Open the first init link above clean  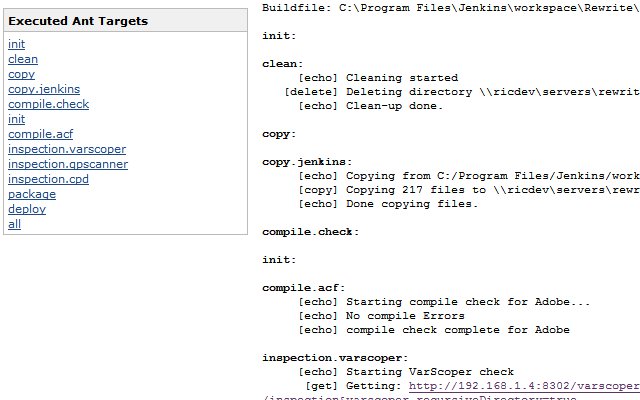click(16, 44)
